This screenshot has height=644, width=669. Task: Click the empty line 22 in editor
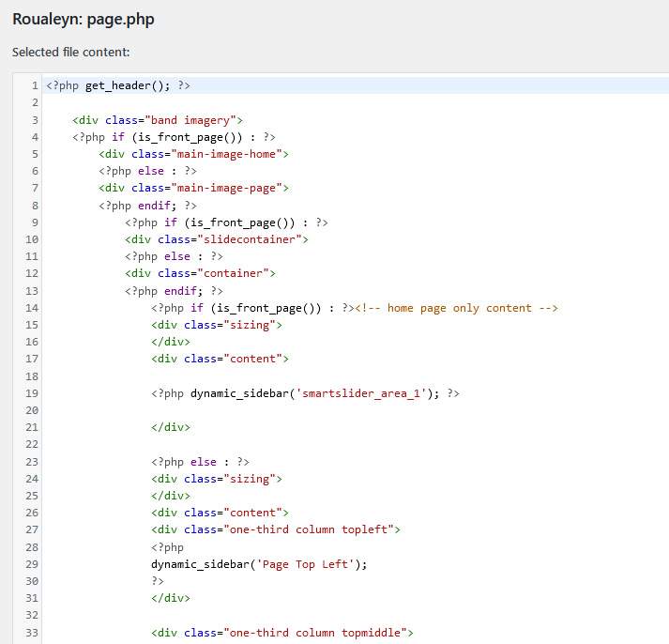[357, 444]
